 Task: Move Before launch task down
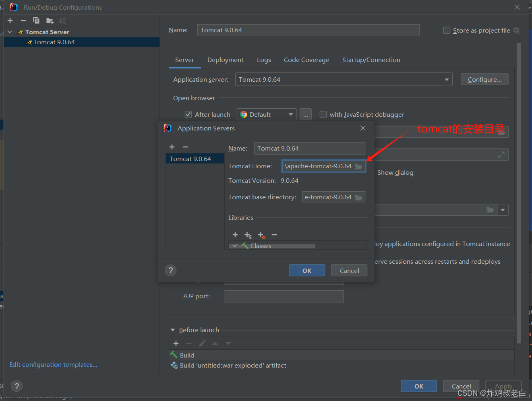[228, 343]
